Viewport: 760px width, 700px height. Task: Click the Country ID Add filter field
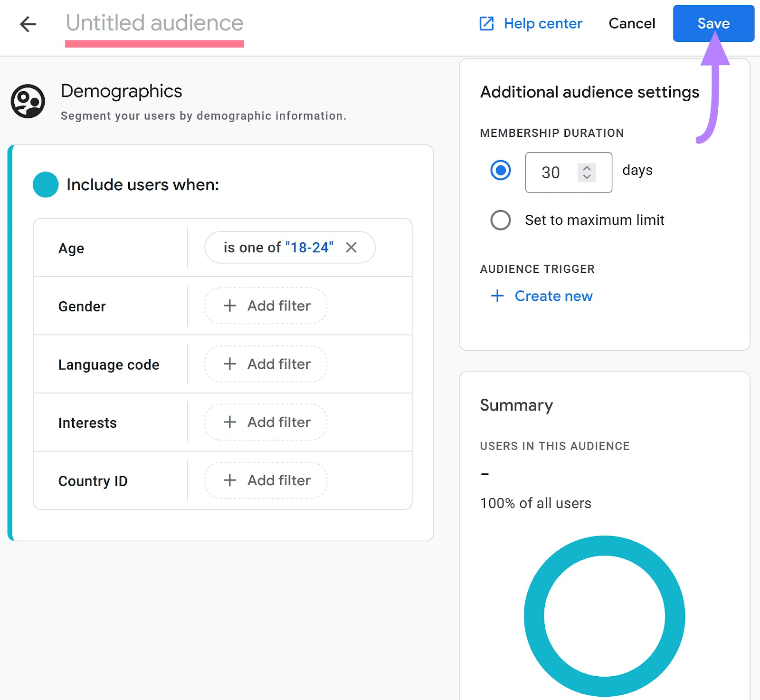(265, 480)
